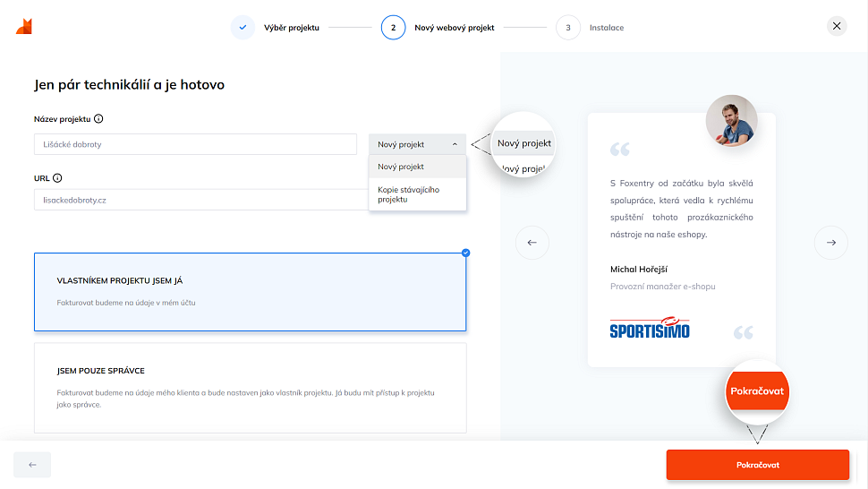Show next testimonial with right arrow
Screen dimensions: 868x489
830,243
